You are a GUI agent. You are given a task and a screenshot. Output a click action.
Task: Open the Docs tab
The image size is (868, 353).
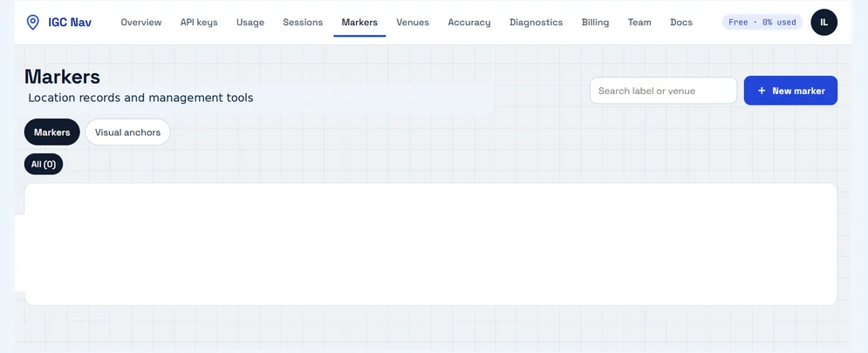[x=681, y=22]
